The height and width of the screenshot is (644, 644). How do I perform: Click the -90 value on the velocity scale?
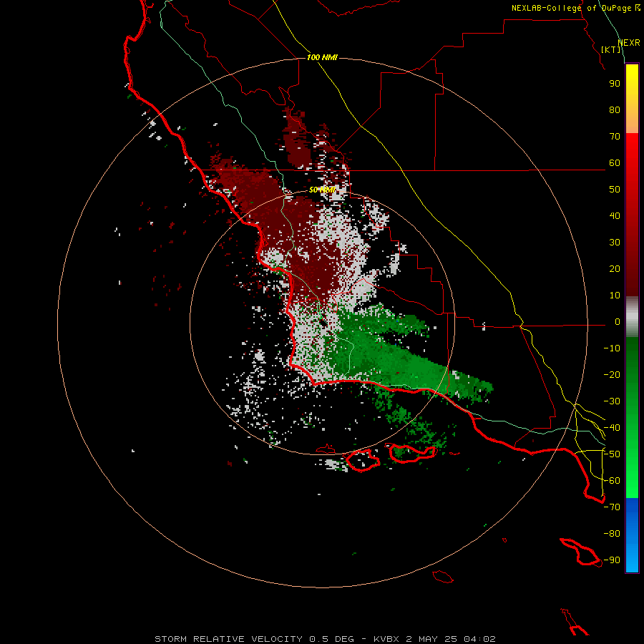click(612, 560)
